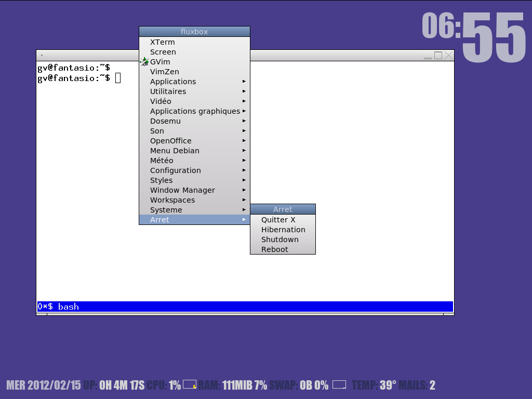Click the 'MAILS: 2' indicator

(417, 385)
